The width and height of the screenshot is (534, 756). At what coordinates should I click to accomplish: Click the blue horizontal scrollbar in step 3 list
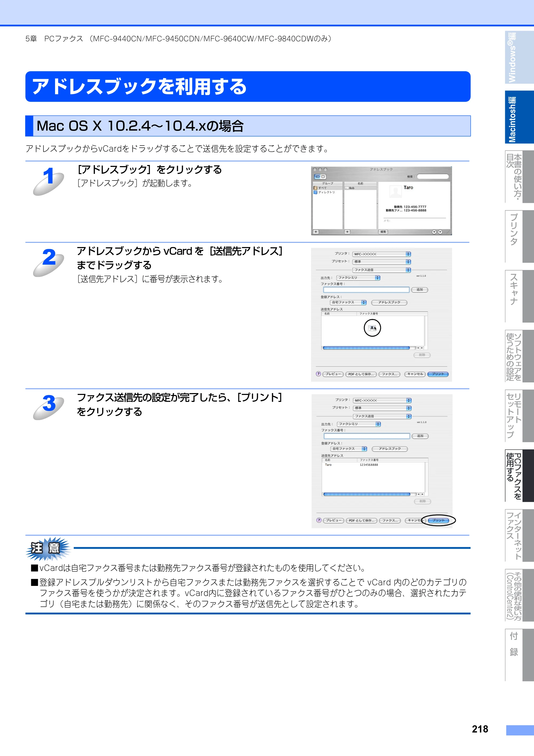(367, 494)
